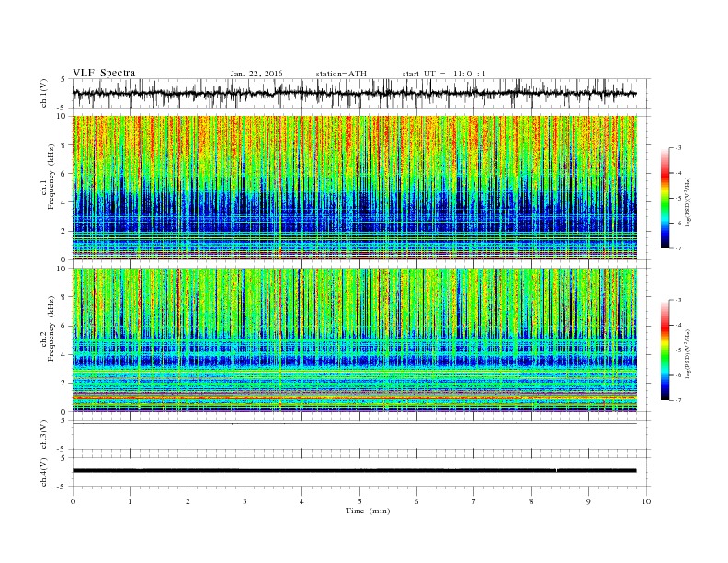This screenshot has height=563, width=728.
Task: Click the "ch.1 Frequency (kHz)" axis label
Action: [48, 177]
